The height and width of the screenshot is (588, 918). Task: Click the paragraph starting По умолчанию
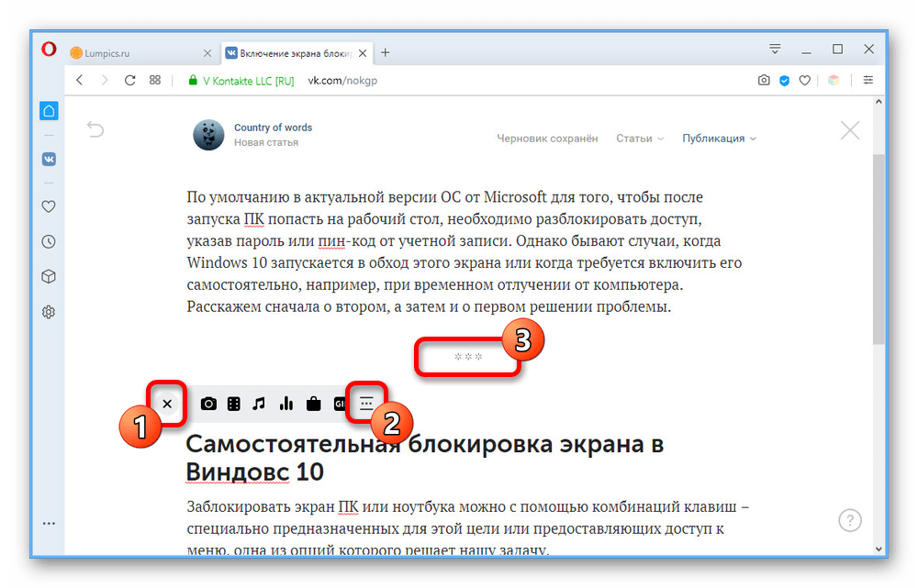tap(465, 251)
